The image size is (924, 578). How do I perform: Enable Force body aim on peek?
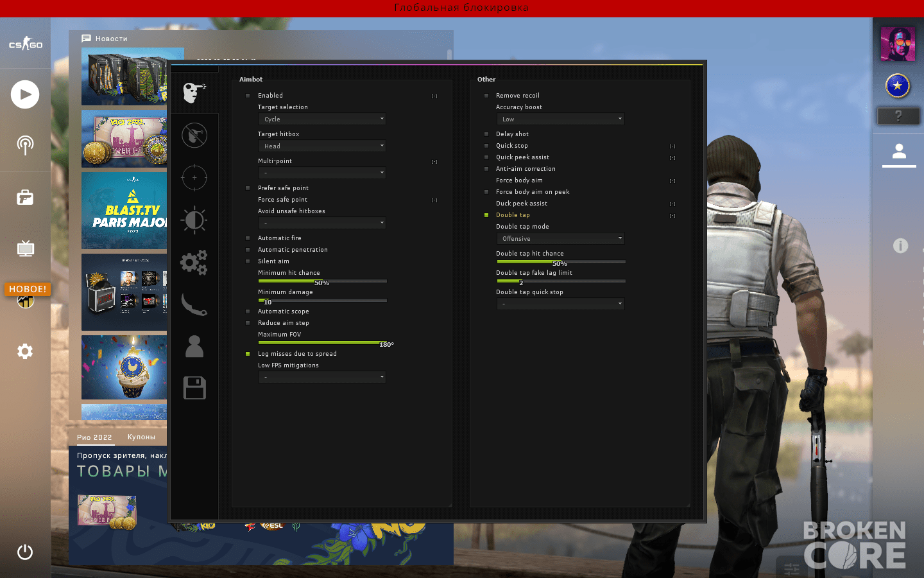486,192
